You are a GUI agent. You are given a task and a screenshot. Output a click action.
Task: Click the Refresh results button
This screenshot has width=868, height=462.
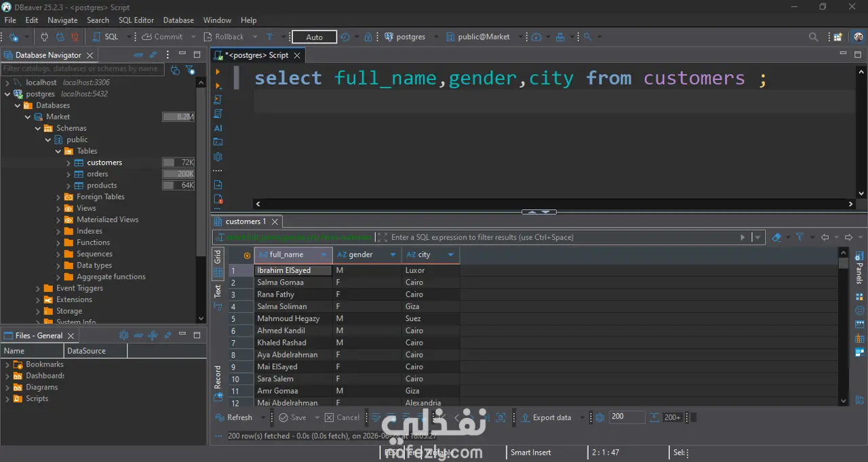coord(234,417)
